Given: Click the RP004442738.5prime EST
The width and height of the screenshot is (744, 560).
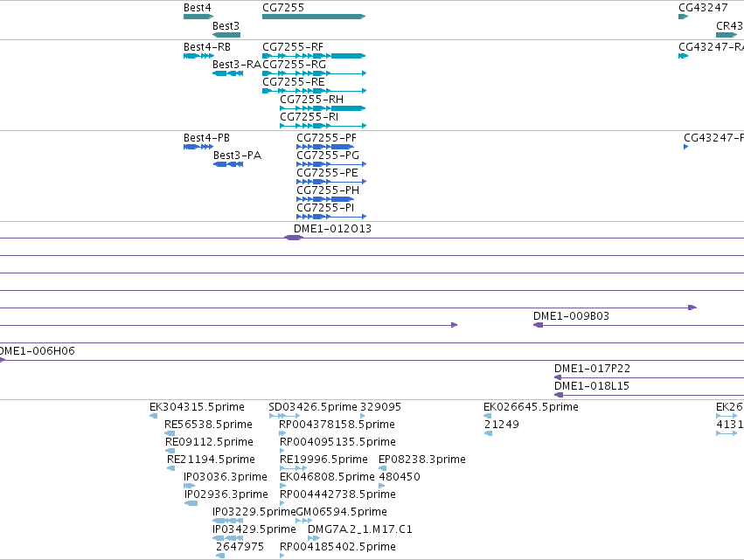Looking at the screenshot, I should tap(282, 503).
